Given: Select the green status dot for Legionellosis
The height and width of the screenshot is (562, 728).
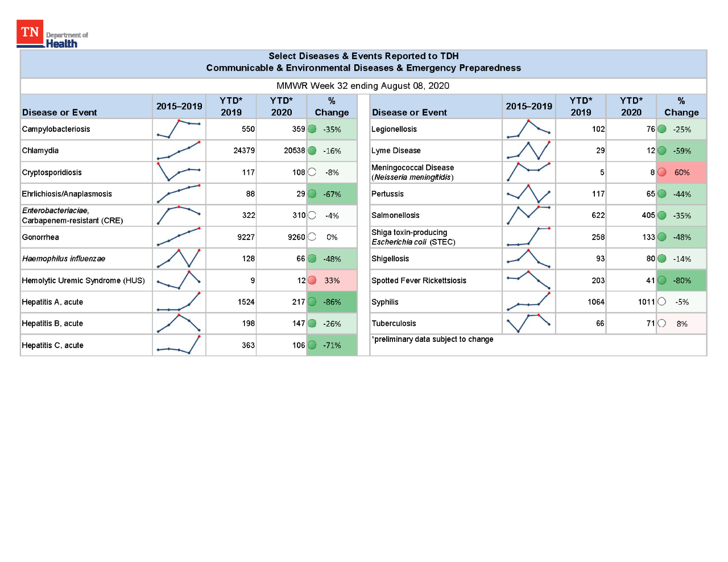Looking at the screenshot, I should click(x=662, y=129).
